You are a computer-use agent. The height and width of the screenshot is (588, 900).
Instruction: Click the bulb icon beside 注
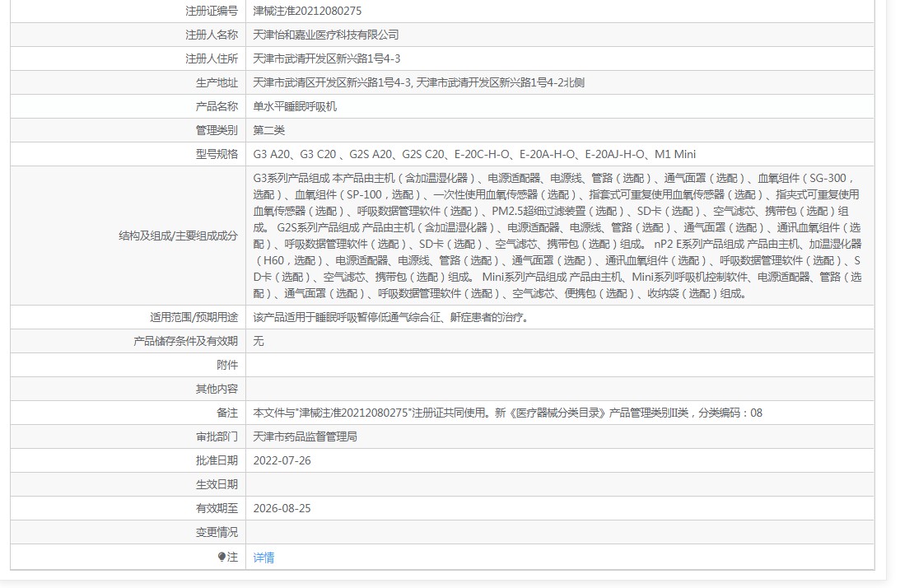222,557
